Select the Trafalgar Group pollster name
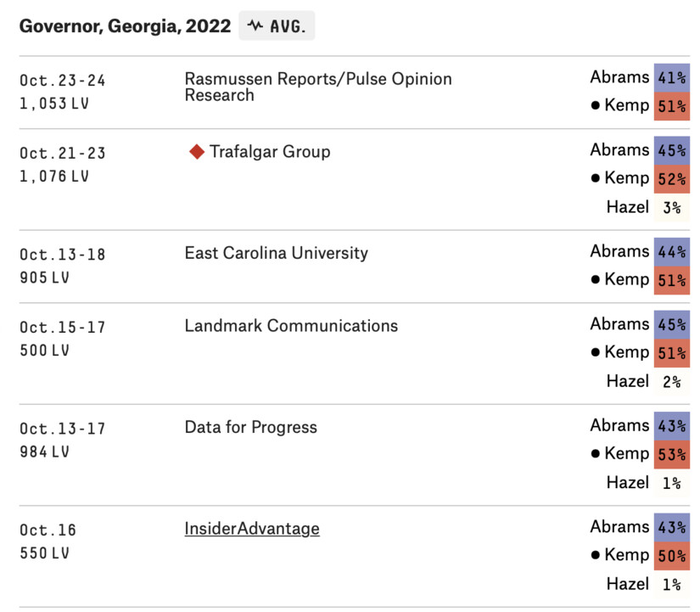The height and width of the screenshot is (612, 700). (x=270, y=153)
